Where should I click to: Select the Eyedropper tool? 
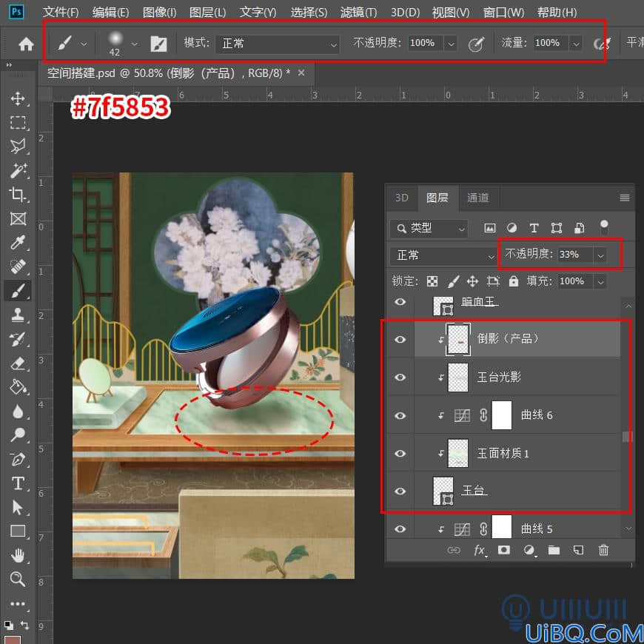tap(17, 242)
